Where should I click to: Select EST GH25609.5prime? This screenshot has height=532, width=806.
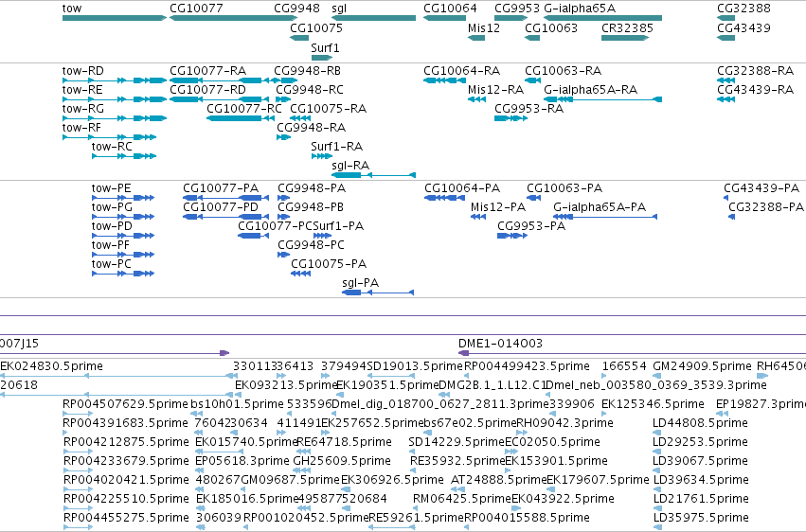click(x=302, y=470)
